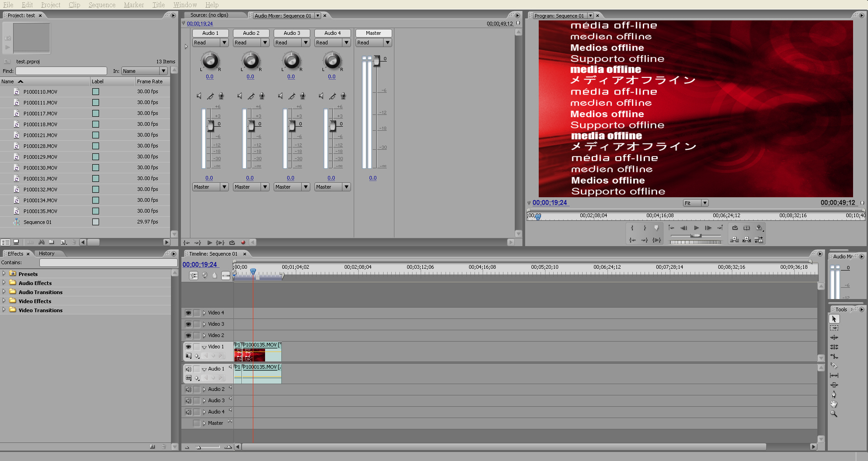
Task: Click the red Record button in Audio Mixer
Action: pos(243,242)
